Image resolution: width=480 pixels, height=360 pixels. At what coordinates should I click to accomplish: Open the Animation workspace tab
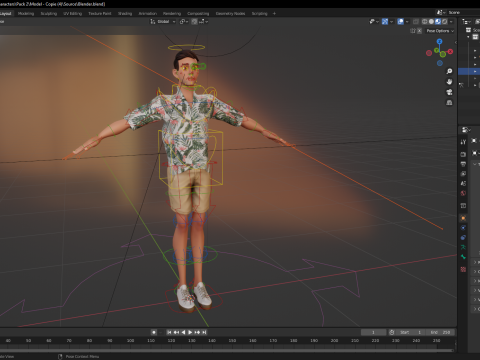pyautogui.click(x=148, y=14)
